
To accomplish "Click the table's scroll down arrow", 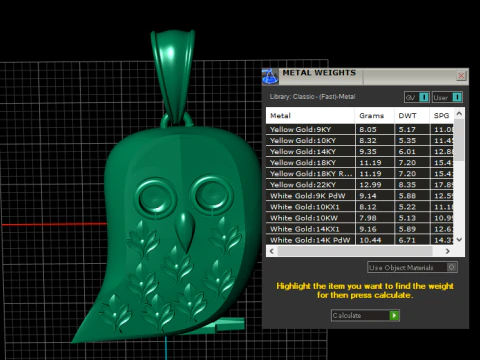I will pos(459,240).
